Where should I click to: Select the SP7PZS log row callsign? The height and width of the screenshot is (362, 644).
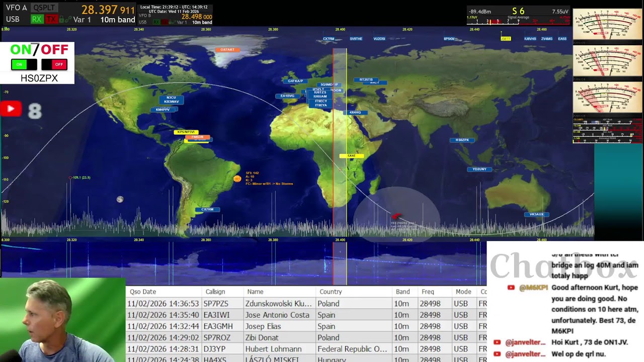pos(216,304)
